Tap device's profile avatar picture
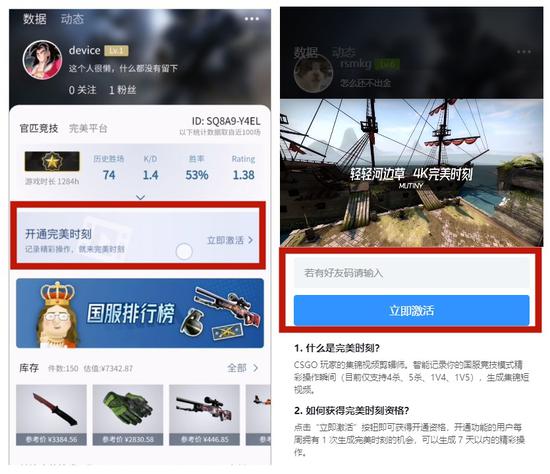The height and width of the screenshot is (474, 550). point(42,60)
